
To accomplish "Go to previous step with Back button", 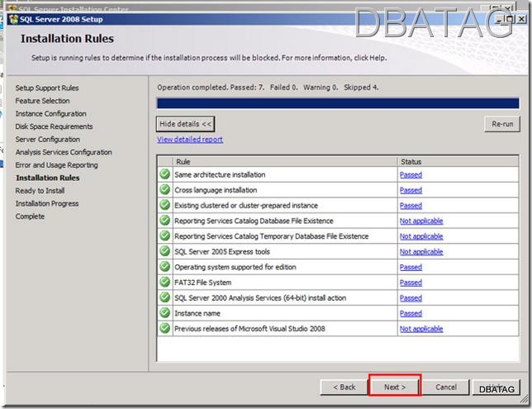I will click(x=344, y=387).
